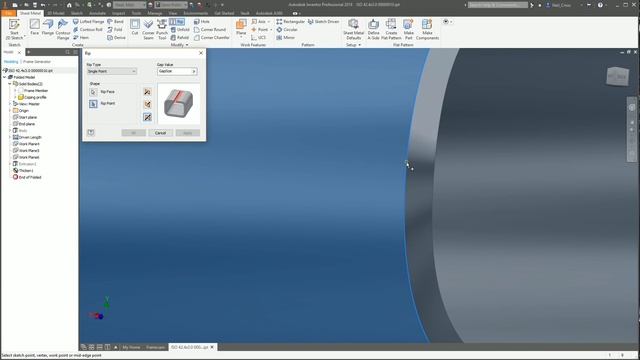Insert a UCS work feature
640x360 pixels.
258,38
